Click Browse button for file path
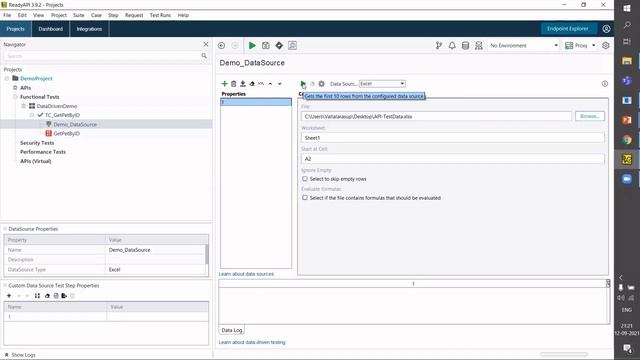The width and height of the screenshot is (640, 360). coord(589,116)
